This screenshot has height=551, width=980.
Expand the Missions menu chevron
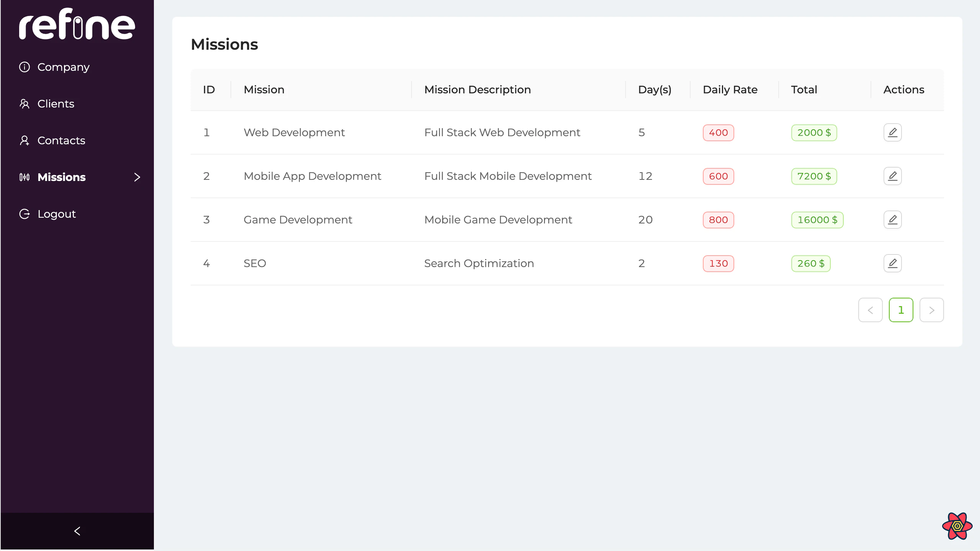[x=137, y=177]
